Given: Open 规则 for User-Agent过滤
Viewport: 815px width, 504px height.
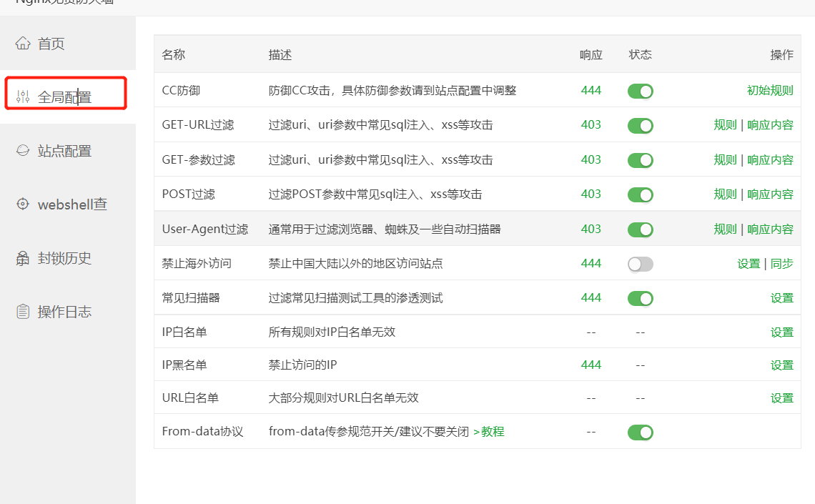Looking at the screenshot, I should pos(725,229).
